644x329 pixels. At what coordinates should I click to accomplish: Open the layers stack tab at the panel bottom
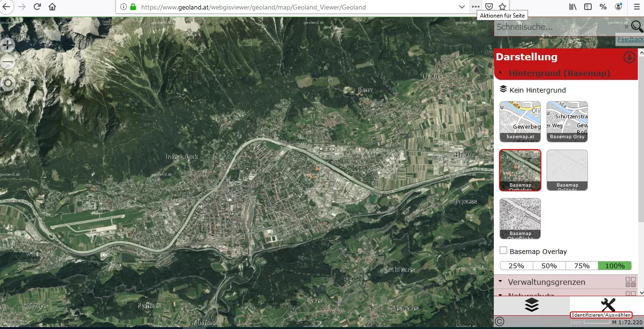[x=531, y=305]
